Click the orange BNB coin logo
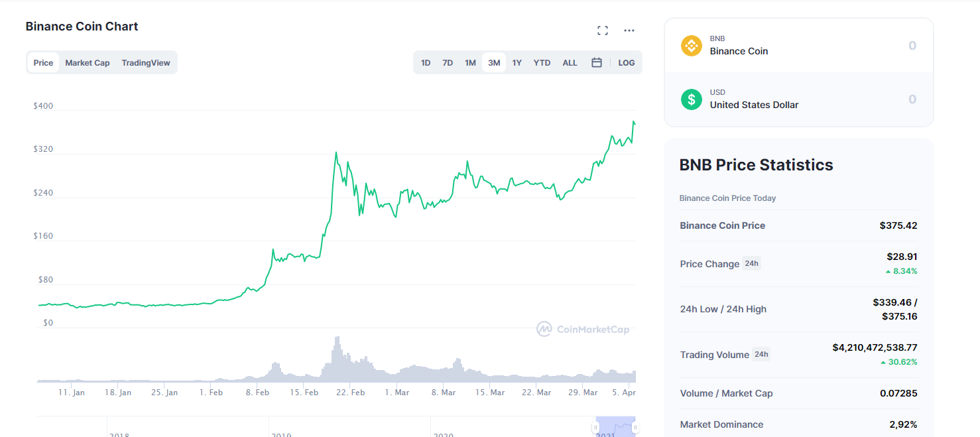This screenshot has height=437, width=980. click(692, 46)
